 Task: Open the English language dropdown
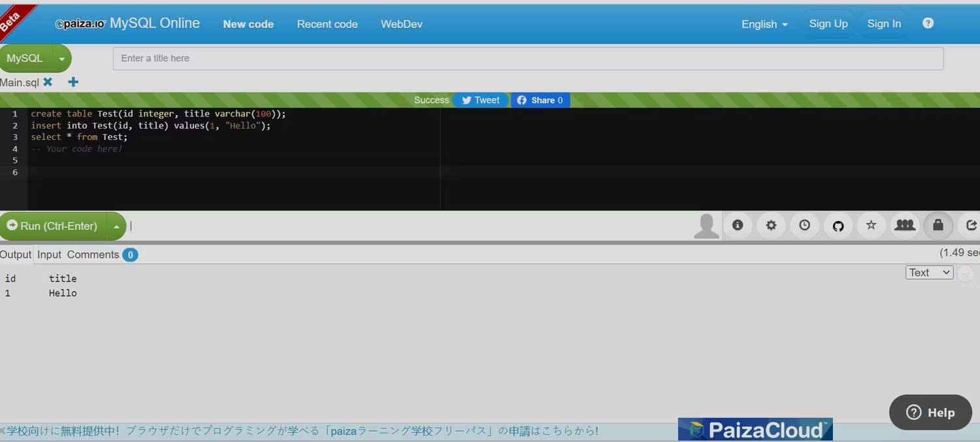764,24
